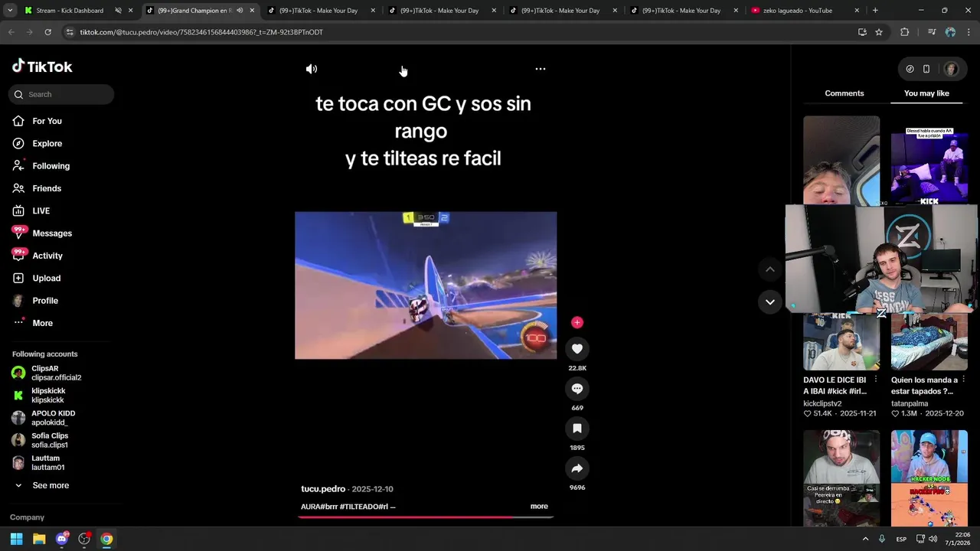Open the Upload page
980x551 pixels.
coord(46,278)
